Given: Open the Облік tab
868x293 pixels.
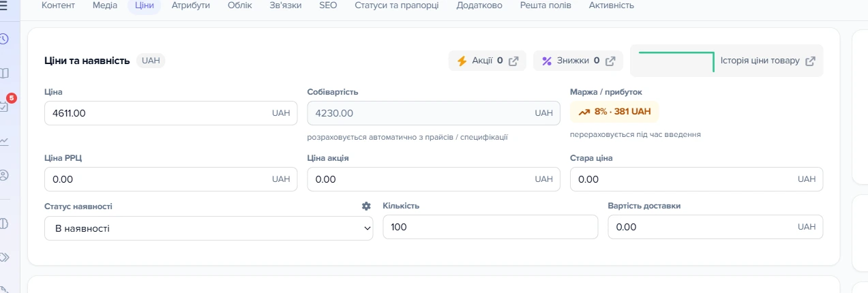Looking at the screenshot, I should click(x=239, y=5).
